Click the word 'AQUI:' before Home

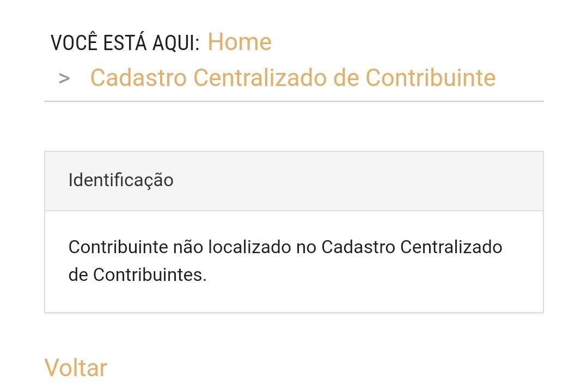176,42
